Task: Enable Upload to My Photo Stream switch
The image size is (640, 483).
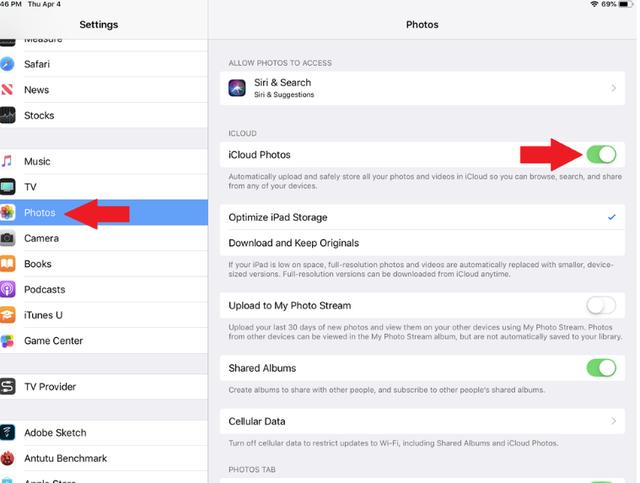Action: pyautogui.click(x=601, y=305)
